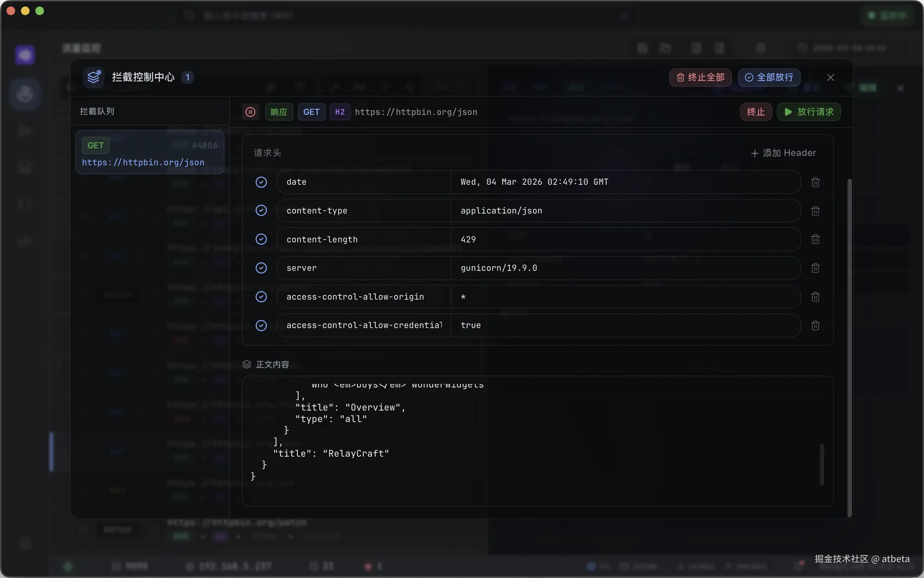Click 终止全部 to abort all
The image size is (924, 578).
[700, 77]
